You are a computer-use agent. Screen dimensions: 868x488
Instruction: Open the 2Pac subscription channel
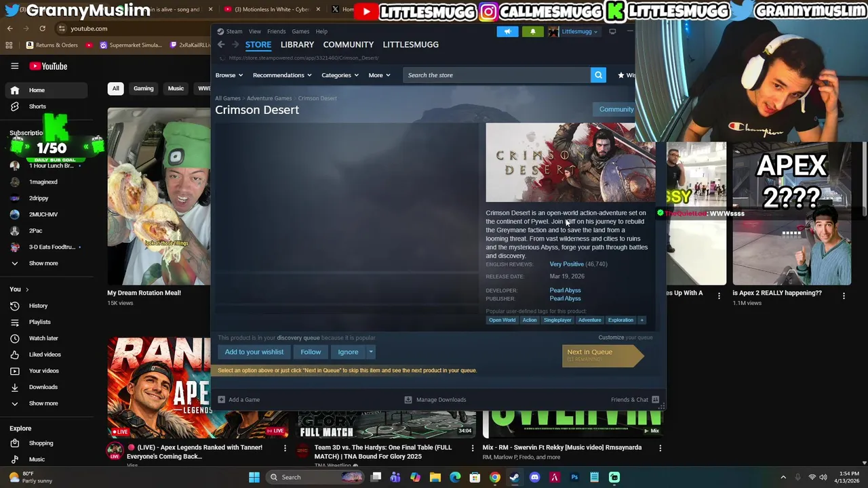click(x=35, y=230)
